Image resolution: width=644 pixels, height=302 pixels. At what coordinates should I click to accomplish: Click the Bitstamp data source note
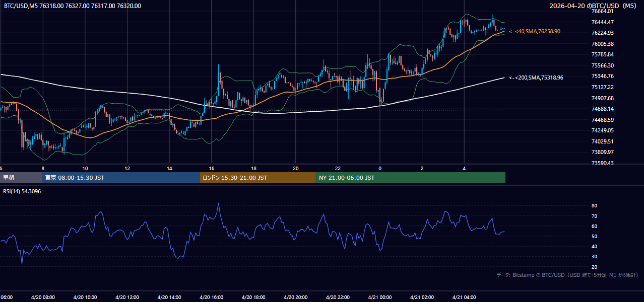pos(567,275)
